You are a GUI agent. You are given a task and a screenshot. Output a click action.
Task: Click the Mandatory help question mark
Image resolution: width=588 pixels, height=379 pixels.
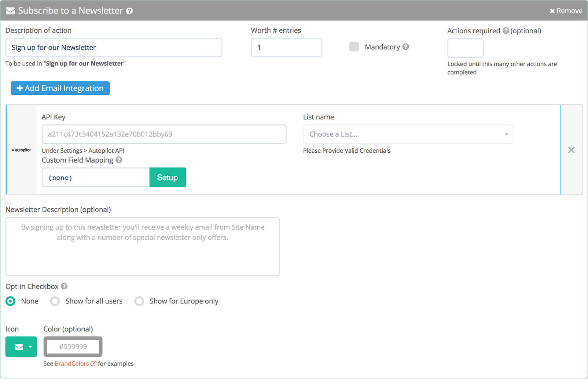tap(405, 47)
